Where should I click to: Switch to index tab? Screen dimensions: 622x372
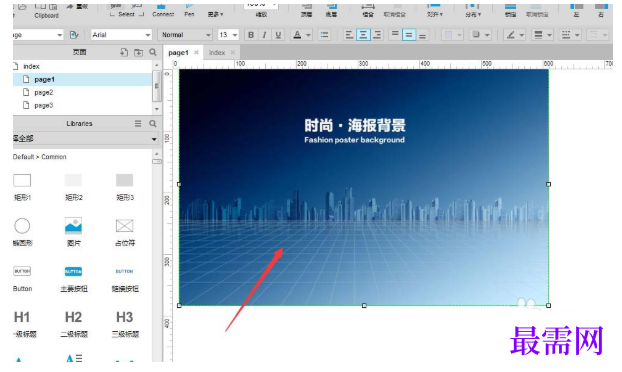click(x=217, y=53)
